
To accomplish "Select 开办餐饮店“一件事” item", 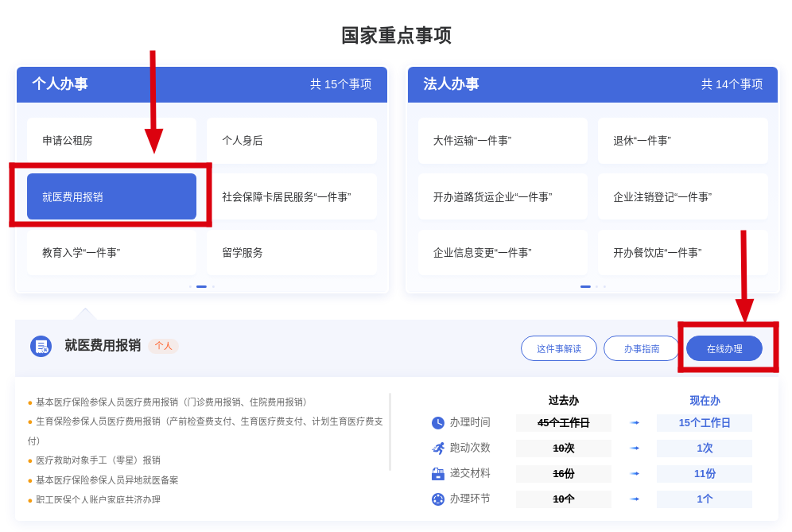I will point(682,253).
